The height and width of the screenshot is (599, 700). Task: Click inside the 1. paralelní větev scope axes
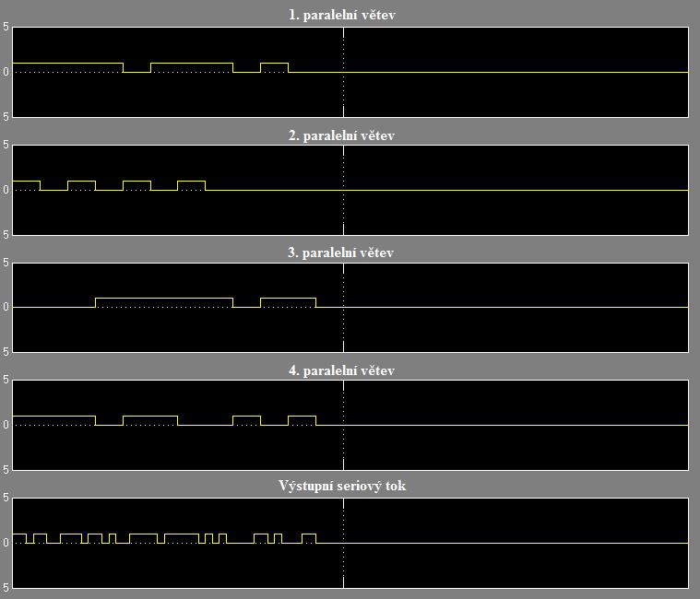[x=350, y=72]
